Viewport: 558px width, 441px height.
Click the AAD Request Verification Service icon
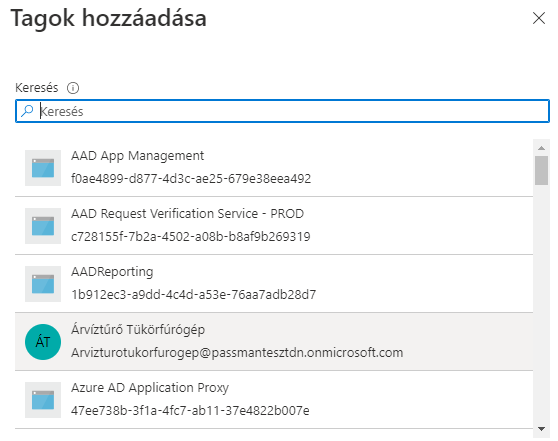pyautogui.click(x=43, y=226)
